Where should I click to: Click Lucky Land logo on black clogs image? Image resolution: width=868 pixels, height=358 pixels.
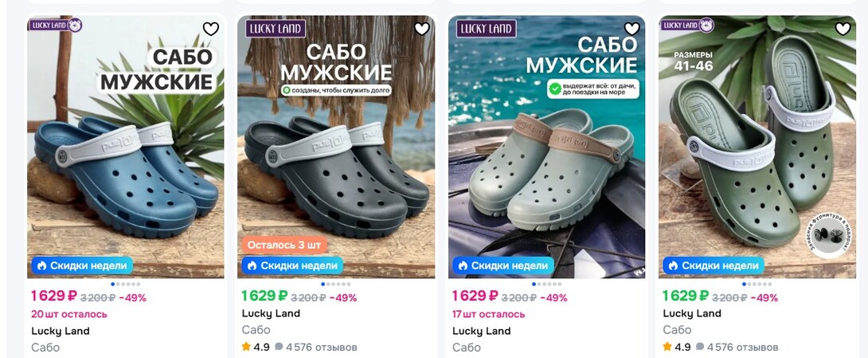coord(276,30)
